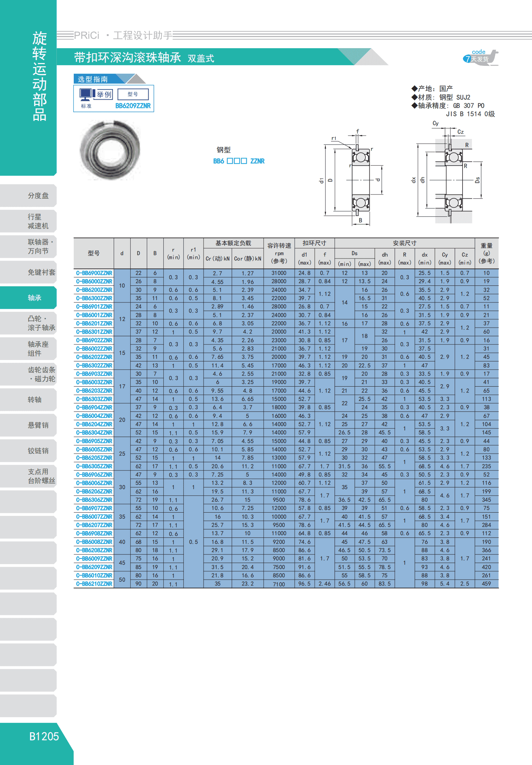
Task: Click model link C-BB6206ZZNR
Action: [94, 491]
